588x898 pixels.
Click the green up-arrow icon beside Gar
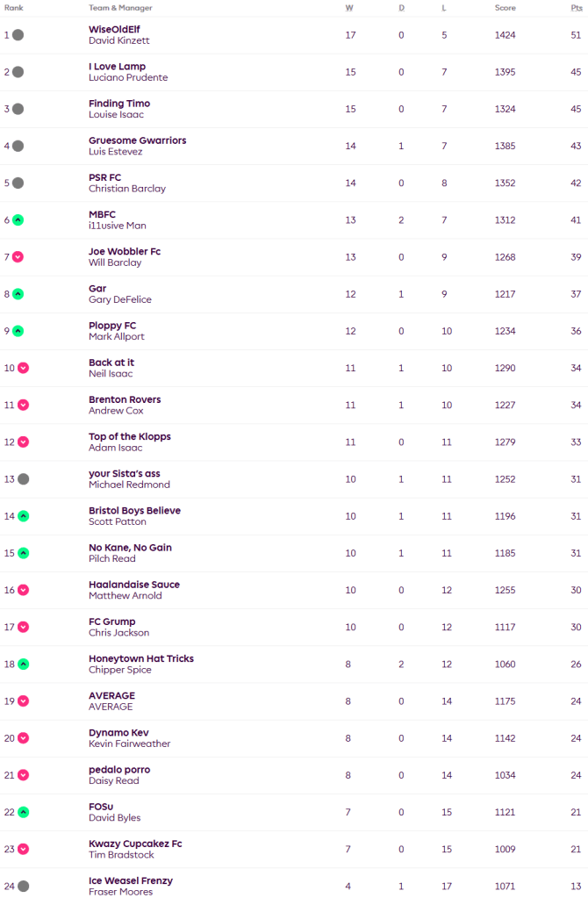point(18,294)
